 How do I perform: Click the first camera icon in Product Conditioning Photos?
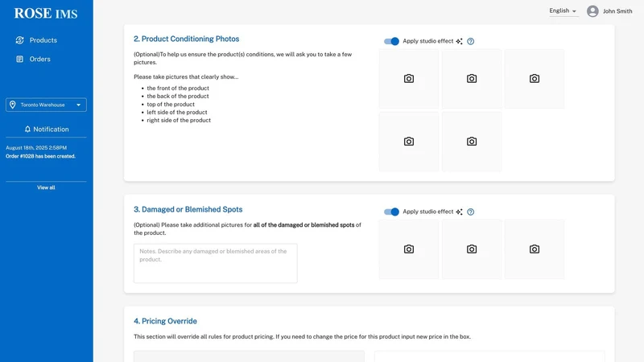pyautogui.click(x=409, y=78)
